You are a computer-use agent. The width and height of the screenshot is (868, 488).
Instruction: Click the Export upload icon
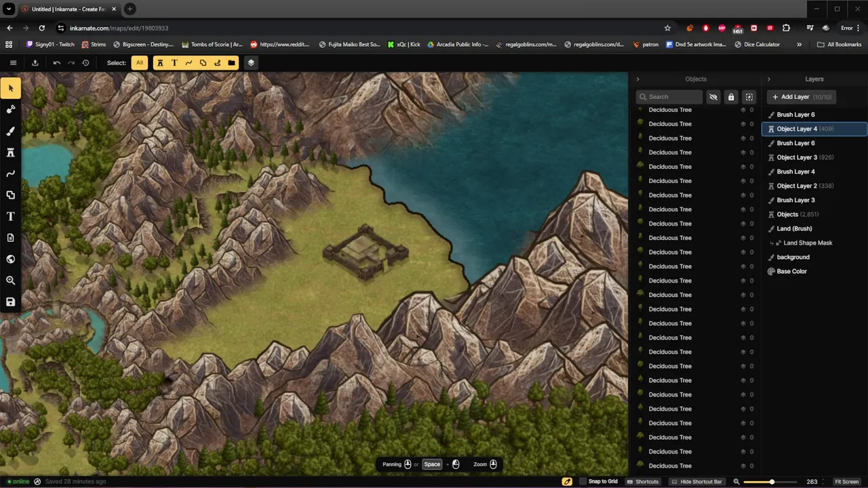coord(35,62)
